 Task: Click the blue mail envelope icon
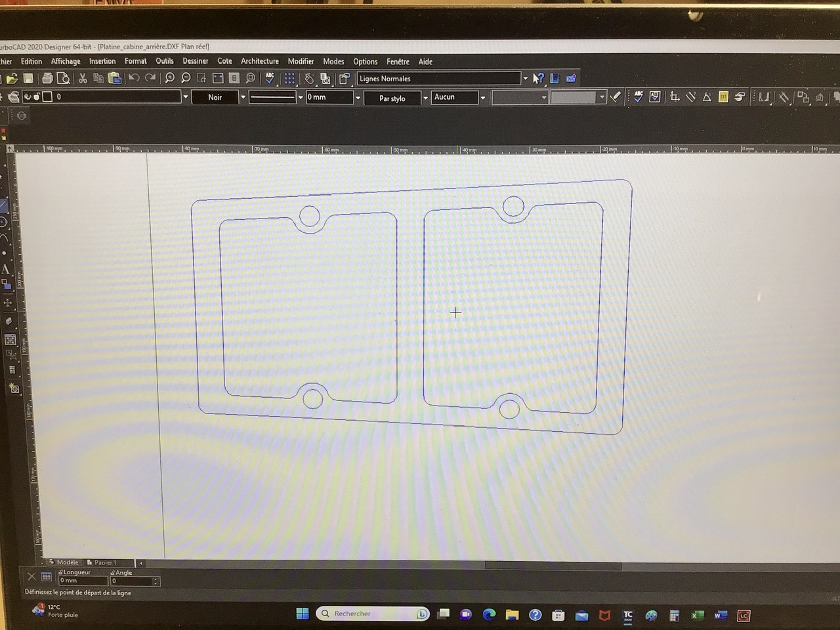point(571,79)
